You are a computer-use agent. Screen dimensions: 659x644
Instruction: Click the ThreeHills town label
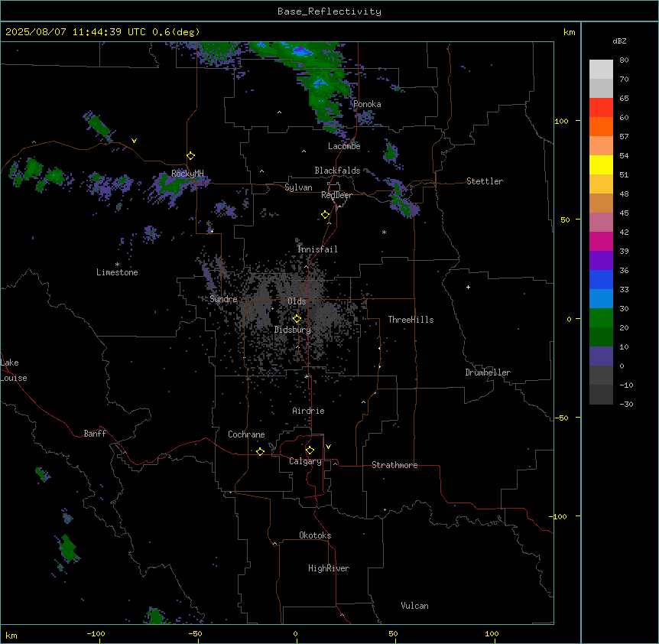411,320
